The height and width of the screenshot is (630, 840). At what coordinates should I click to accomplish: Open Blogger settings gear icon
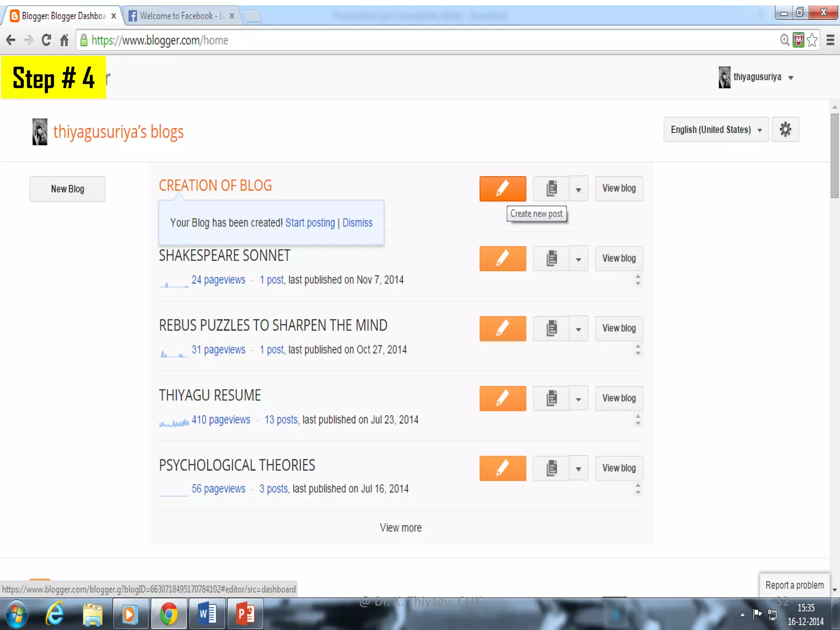pos(785,130)
